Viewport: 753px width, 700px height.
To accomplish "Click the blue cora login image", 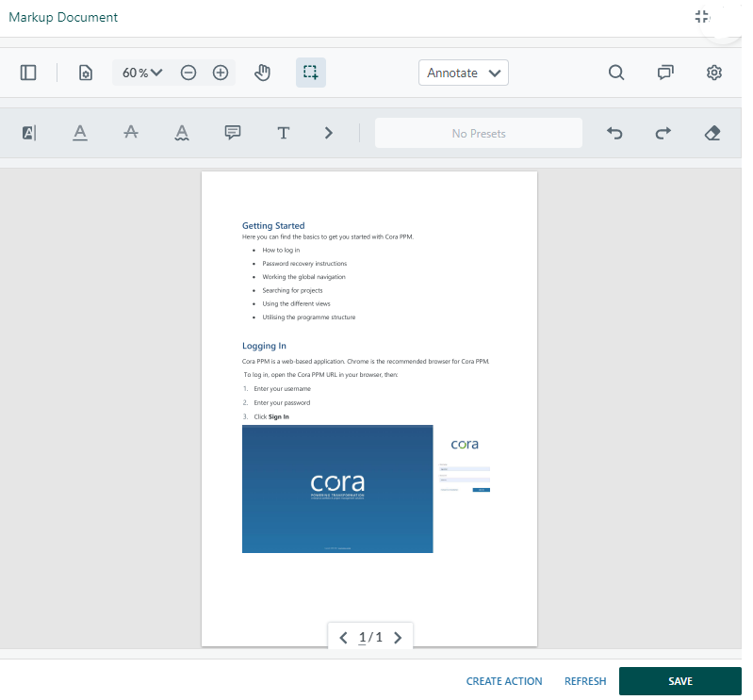I will point(337,489).
